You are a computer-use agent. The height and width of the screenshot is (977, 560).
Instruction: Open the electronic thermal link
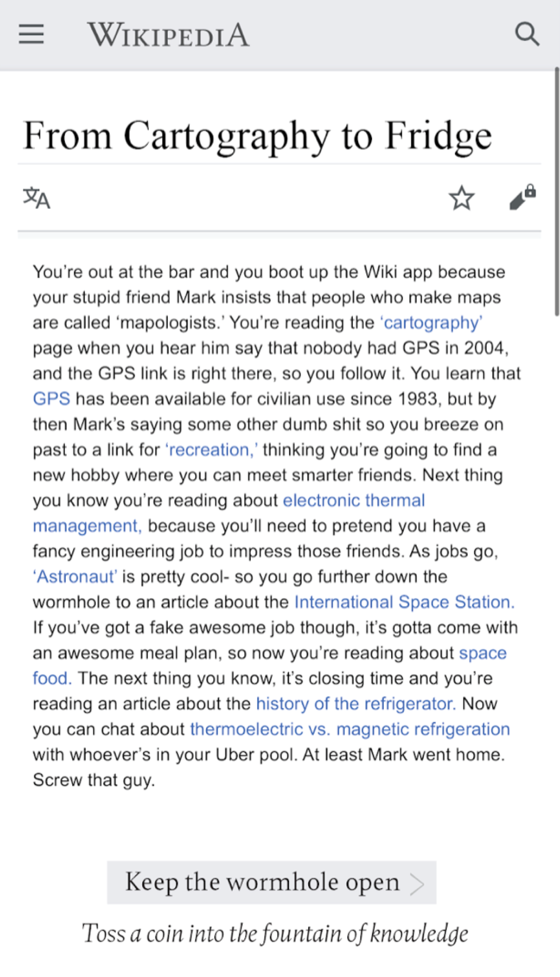click(x=354, y=500)
